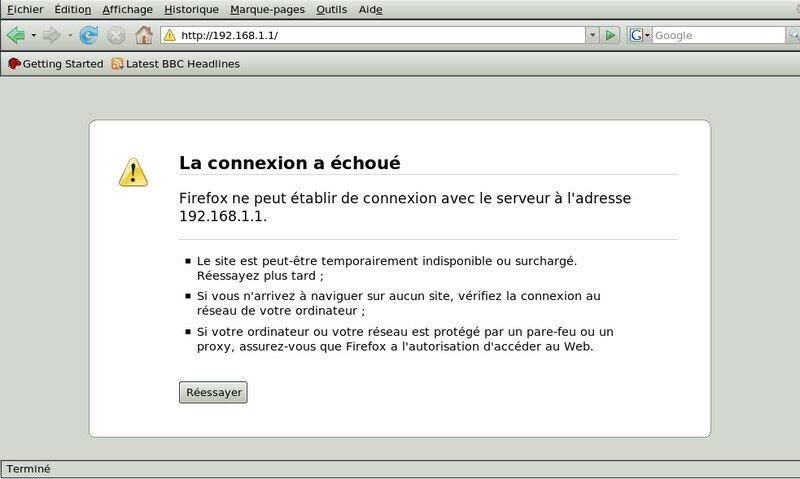Image resolution: width=800 pixels, height=479 pixels.
Task: Click the bullet "Le site est peut-être temporairement indisponible"
Action: click(387, 268)
